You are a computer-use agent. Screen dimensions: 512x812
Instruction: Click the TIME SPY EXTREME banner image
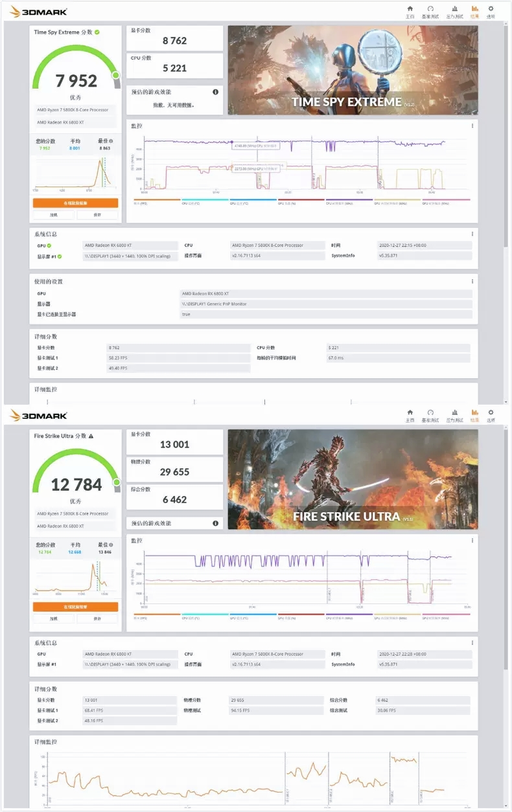click(353, 70)
